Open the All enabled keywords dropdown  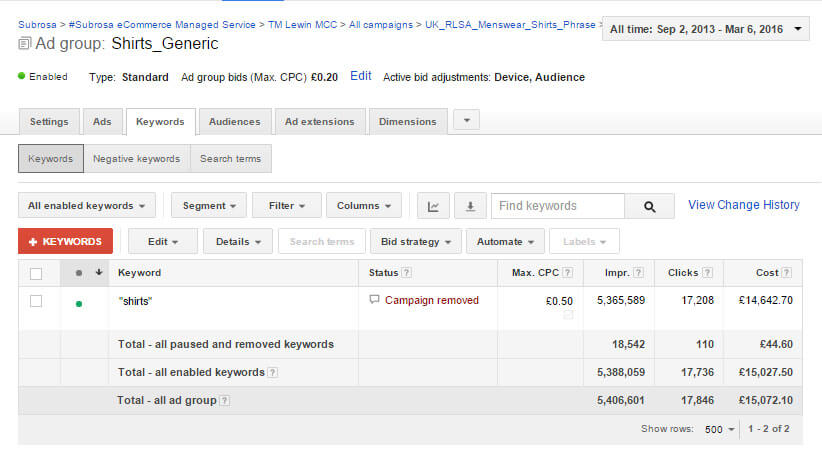[86, 206]
